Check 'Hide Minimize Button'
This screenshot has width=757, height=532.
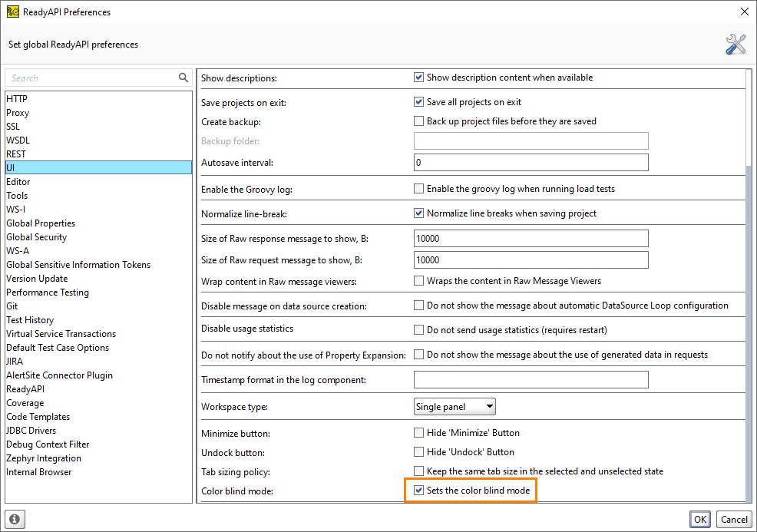[x=419, y=431]
